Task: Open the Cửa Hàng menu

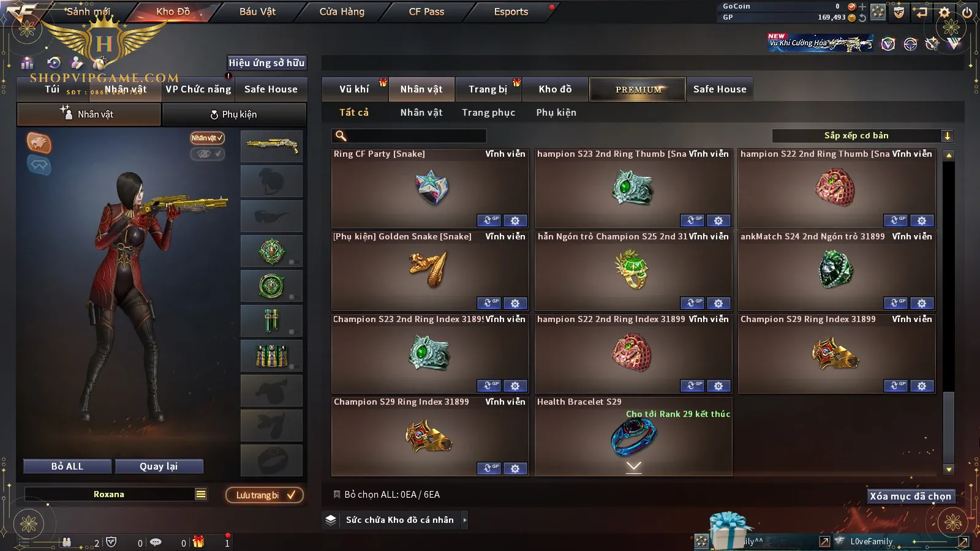Action: (342, 12)
